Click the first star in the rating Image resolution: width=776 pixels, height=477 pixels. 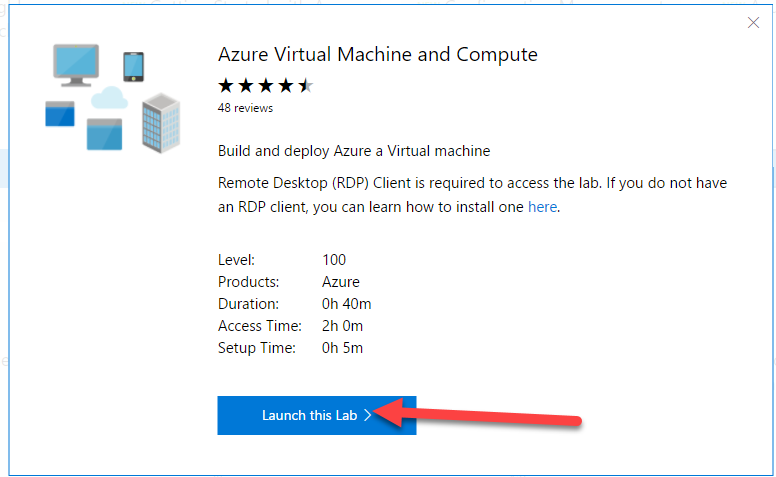[227, 85]
